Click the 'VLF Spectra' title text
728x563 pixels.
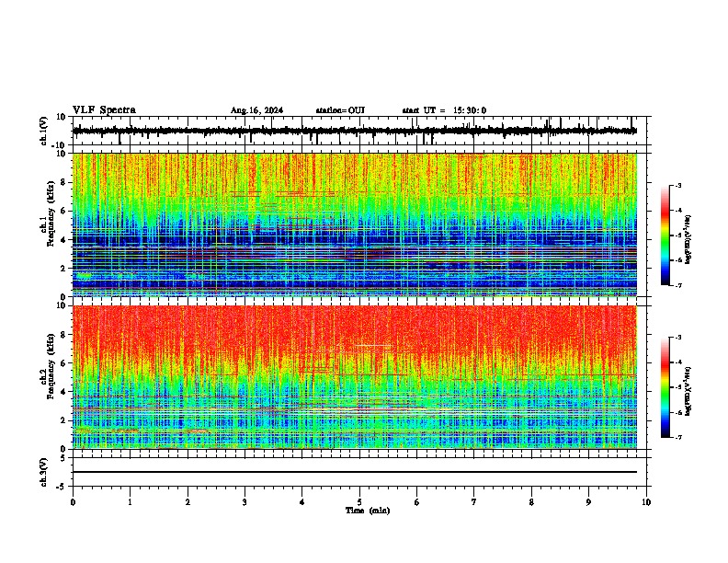(104, 110)
